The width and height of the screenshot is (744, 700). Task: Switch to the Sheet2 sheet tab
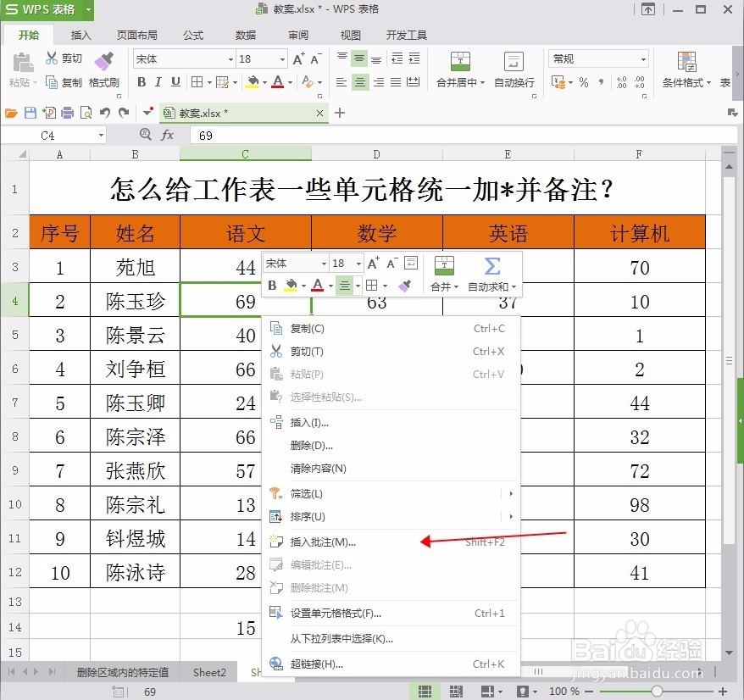click(x=209, y=673)
